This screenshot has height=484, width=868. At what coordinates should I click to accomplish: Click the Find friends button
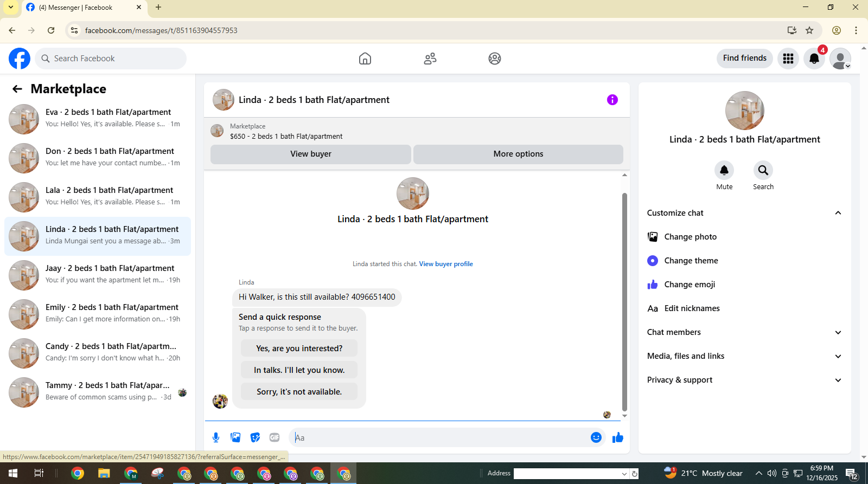pos(745,58)
